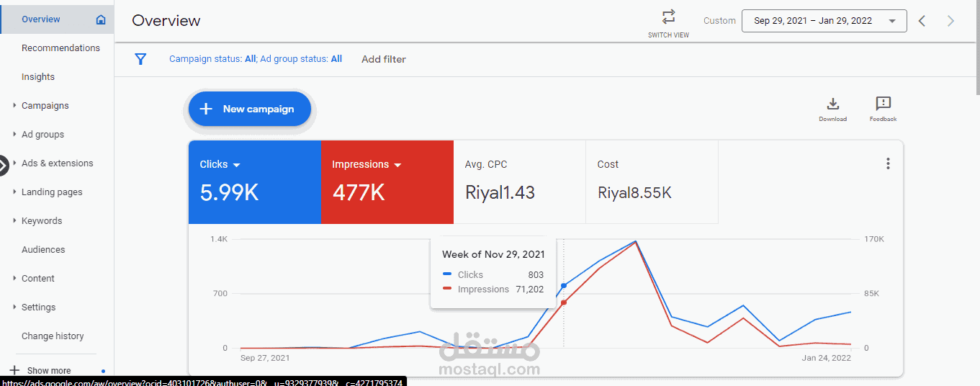Select the Avg. CPC metric card
This screenshot has height=386, width=980.
tap(520, 182)
